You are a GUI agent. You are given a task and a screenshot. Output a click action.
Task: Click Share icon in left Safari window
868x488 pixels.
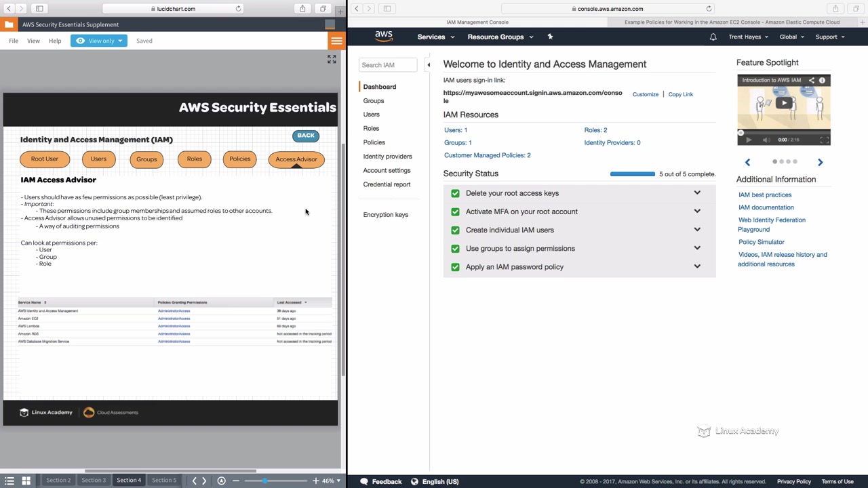pos(302,9)
